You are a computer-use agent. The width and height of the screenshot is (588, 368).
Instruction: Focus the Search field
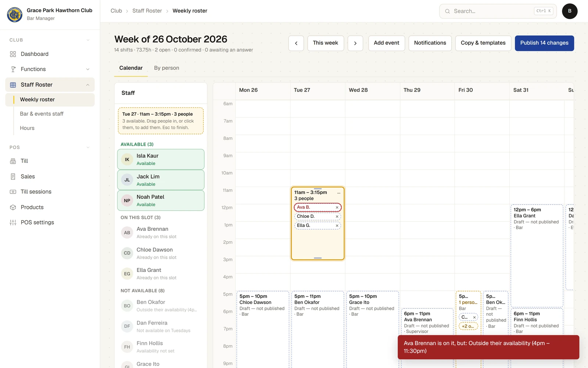point(498,11)
